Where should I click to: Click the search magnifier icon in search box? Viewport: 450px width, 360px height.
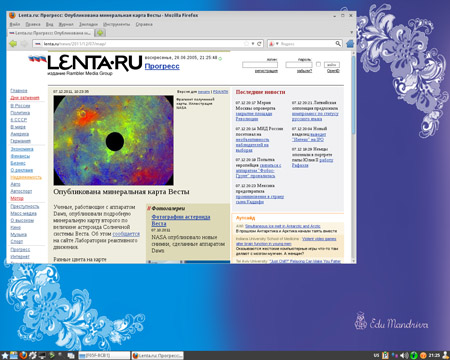[x=338, y=44]
